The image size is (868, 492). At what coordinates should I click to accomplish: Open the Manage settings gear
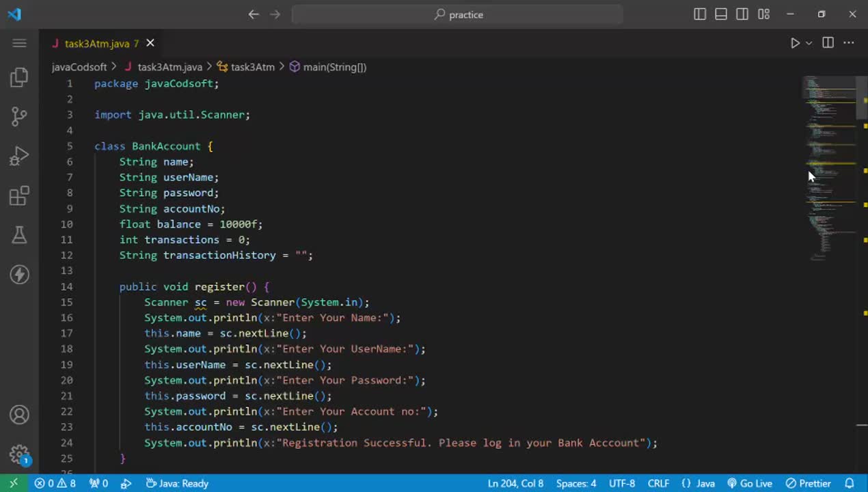19,454
